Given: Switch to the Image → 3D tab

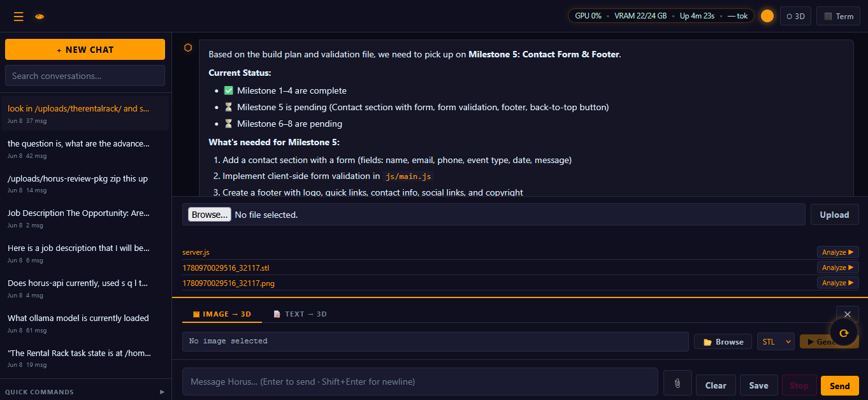Looking at the screenshot, I should point(222,314).
